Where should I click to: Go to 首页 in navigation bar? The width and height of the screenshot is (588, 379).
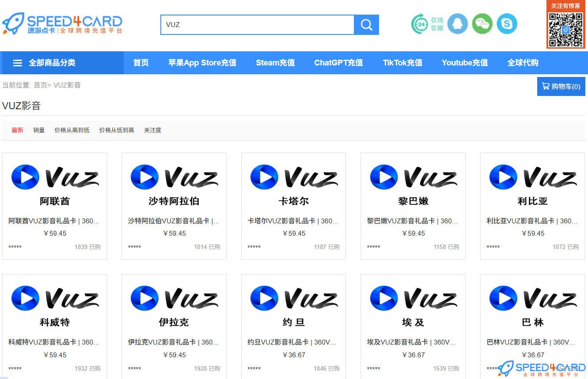(141, 63)
